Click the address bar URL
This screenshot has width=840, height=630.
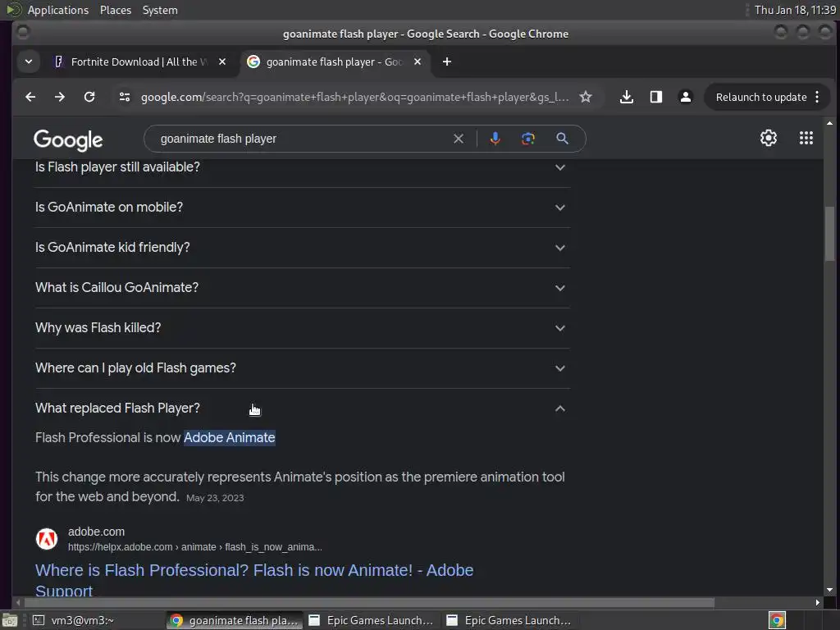[354, 97]
